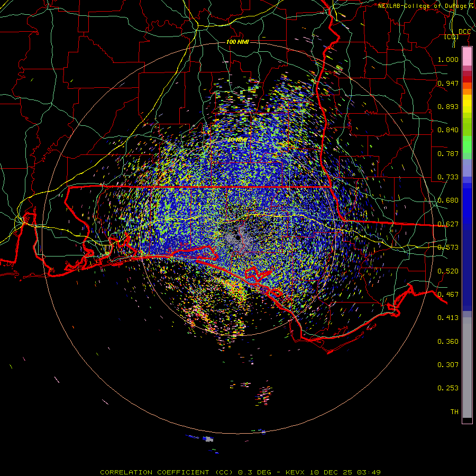Click the 0.520 scale label
The image size is (476, 476).
click(x=448, y=271)
